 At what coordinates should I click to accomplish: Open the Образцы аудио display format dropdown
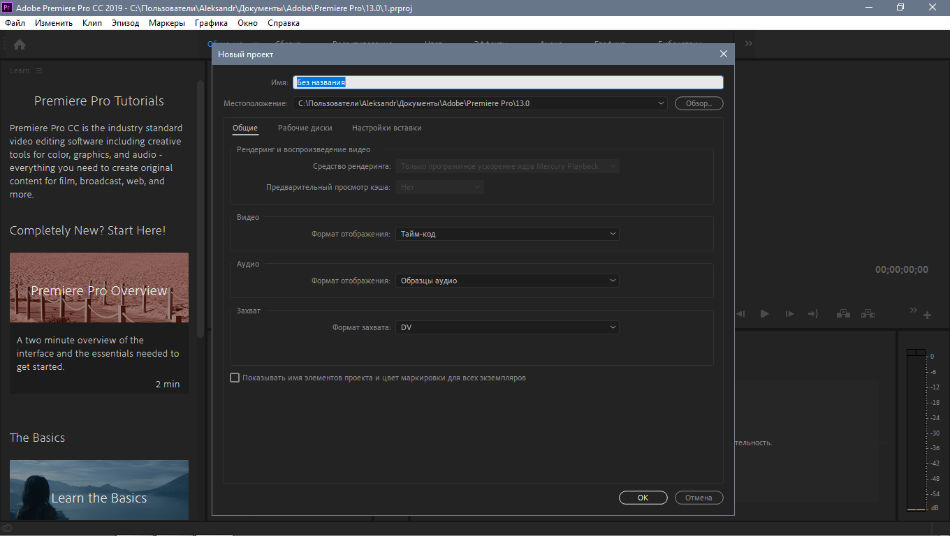pyautogui.click(x=507, y=281)
